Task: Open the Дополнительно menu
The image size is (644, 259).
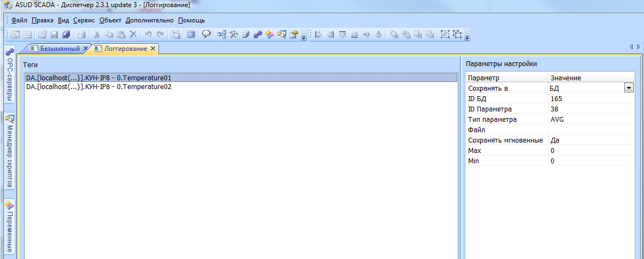Action: pos(149,20)
